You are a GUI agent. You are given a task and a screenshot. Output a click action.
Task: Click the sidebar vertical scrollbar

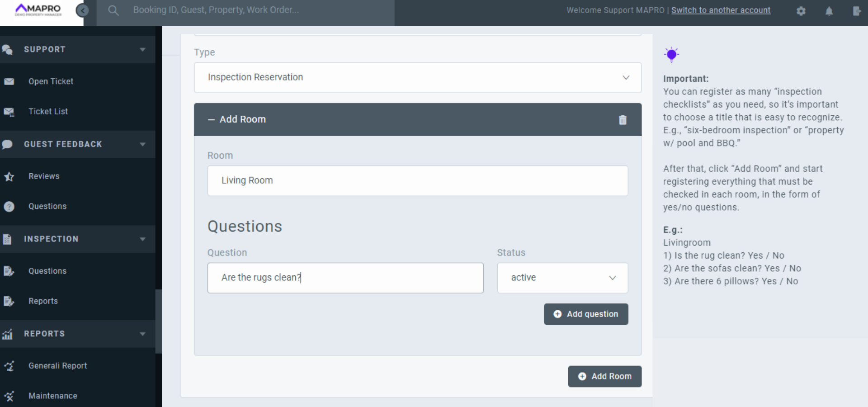(158, 321)
